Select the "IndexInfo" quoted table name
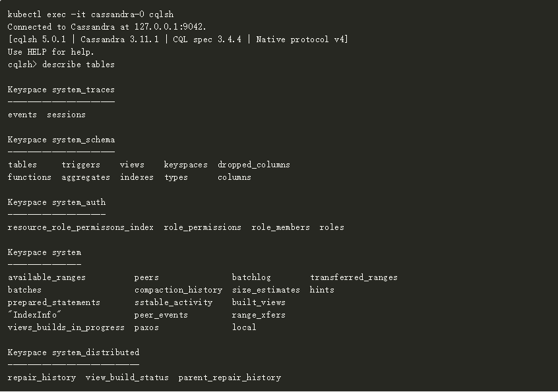 click(x=34, y=315)
